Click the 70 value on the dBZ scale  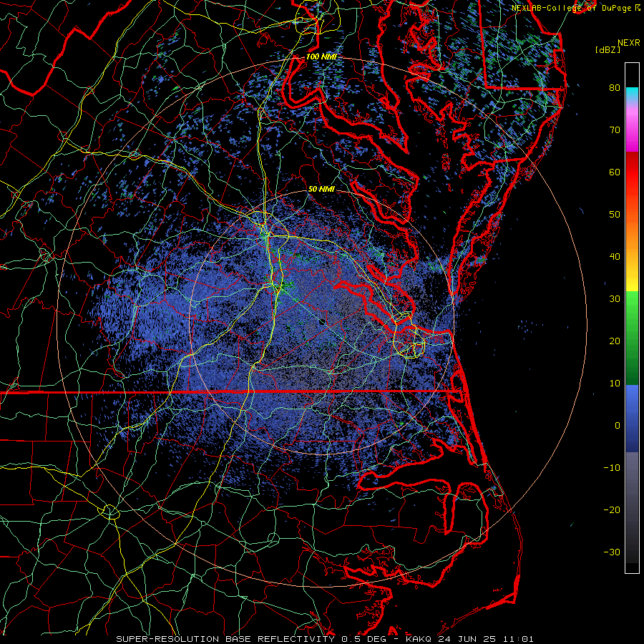tap(615, 130)
